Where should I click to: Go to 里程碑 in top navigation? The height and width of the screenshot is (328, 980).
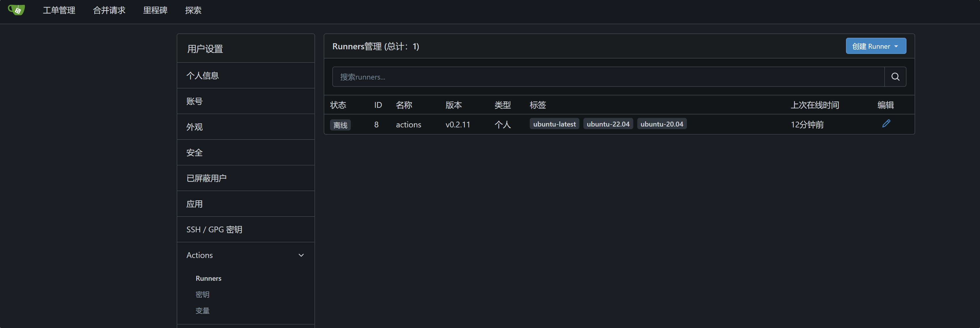(x=155, y=10)
